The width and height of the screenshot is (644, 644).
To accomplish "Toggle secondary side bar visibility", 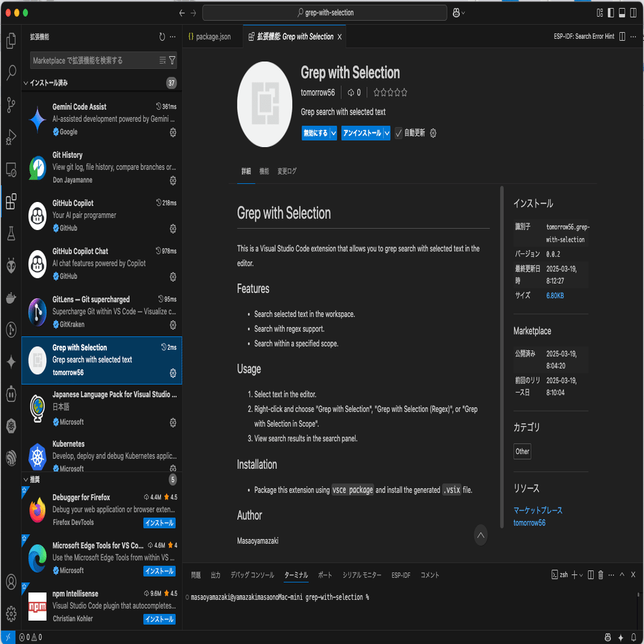I will point(633,13).
